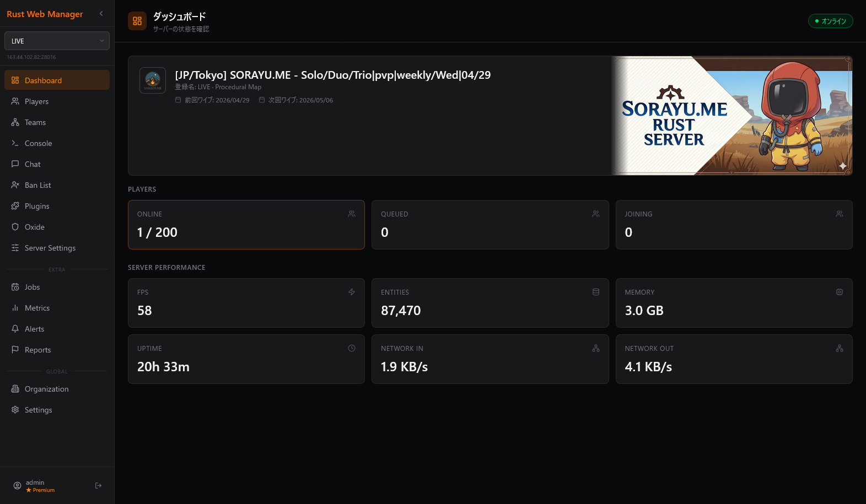Click the server IP address 163.44.102.82:28016
The width and height of the screenshot is (866, 504).
pyautogui.click(x=31, y=57)
